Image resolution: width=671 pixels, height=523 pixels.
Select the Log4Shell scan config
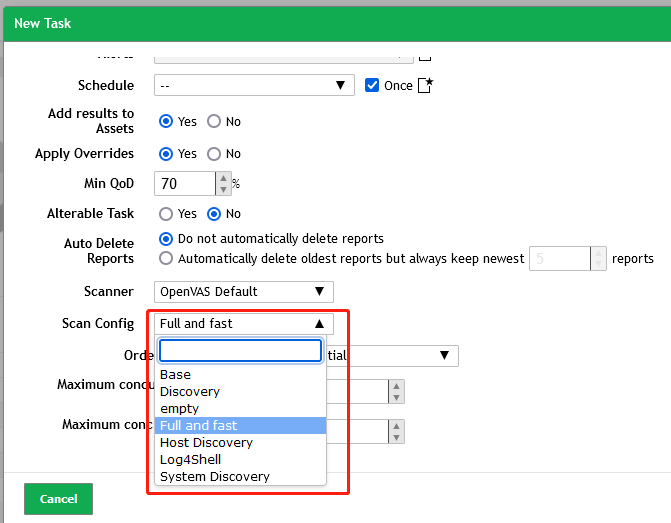190,460
